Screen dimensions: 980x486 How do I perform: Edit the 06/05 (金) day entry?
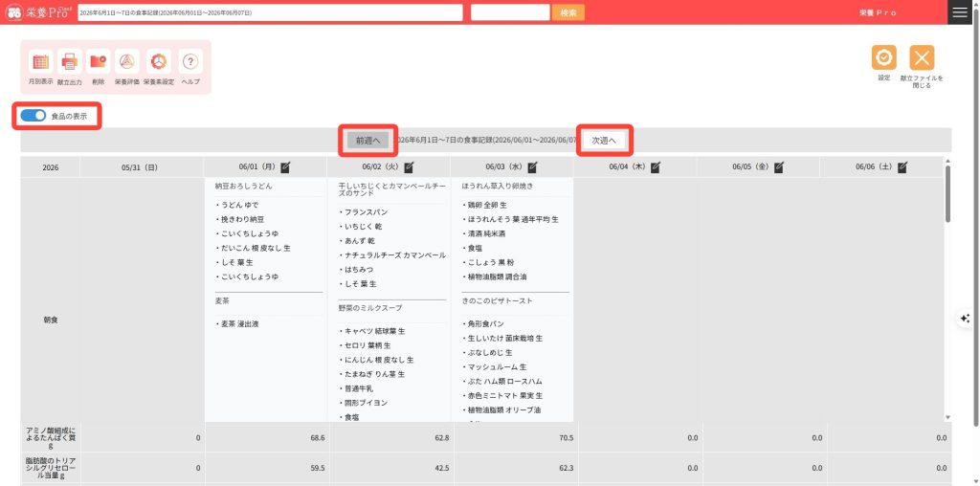click(x=779, y=166)
